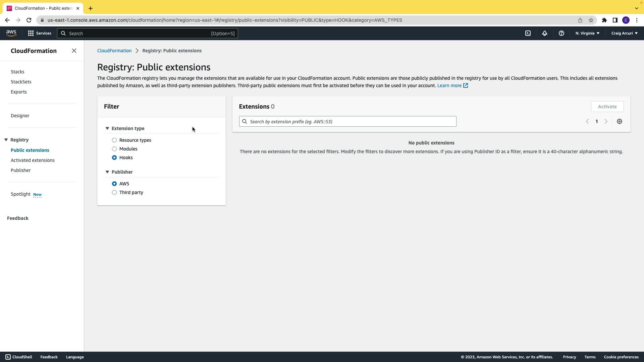Collapse the Publisher filter section
Image resolution: width=644 pixels, height=362 pixels.
[107, 172]
